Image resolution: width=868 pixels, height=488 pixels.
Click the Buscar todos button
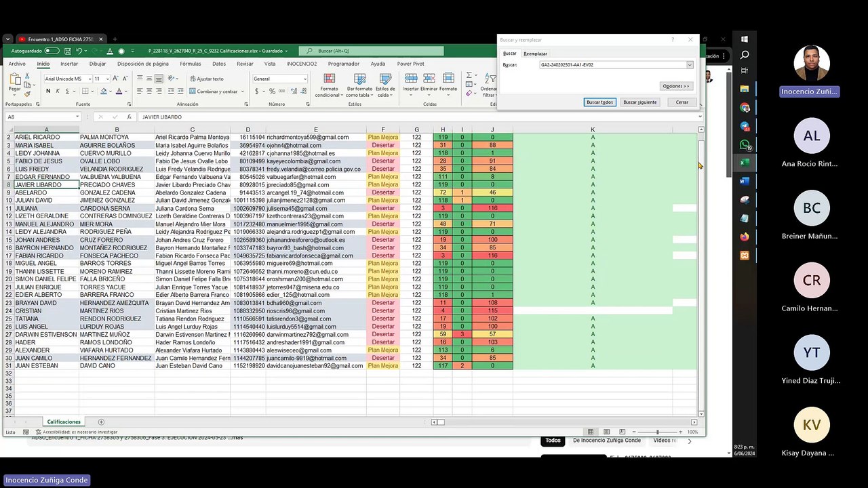pyautogui.click(x=599, y=102)
